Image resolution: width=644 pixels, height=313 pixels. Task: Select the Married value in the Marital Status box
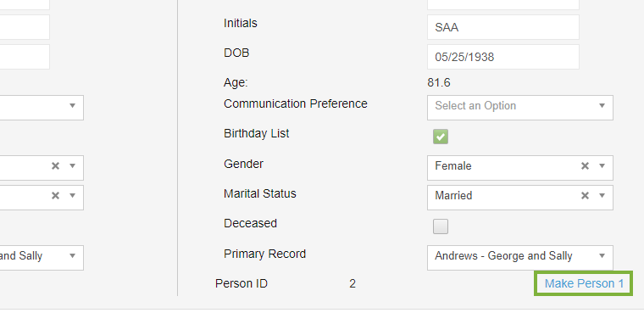click(453, 196)
